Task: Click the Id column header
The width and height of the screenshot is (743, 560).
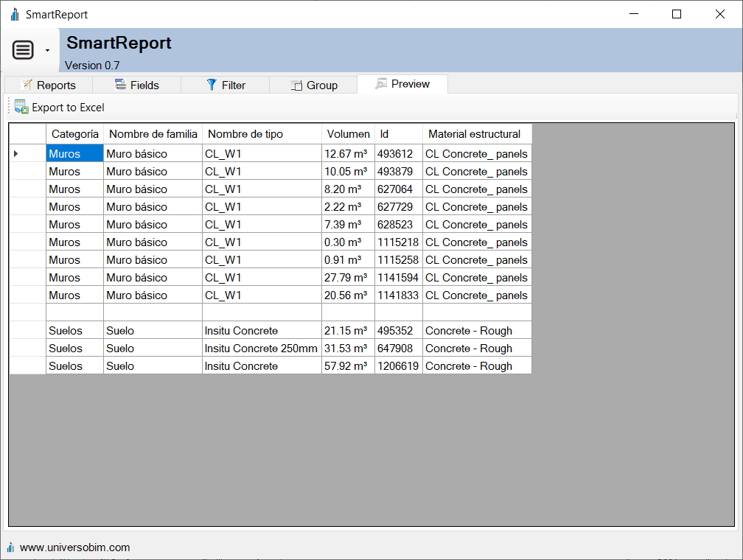Action: pyautogui.click(x=399, y=134)
